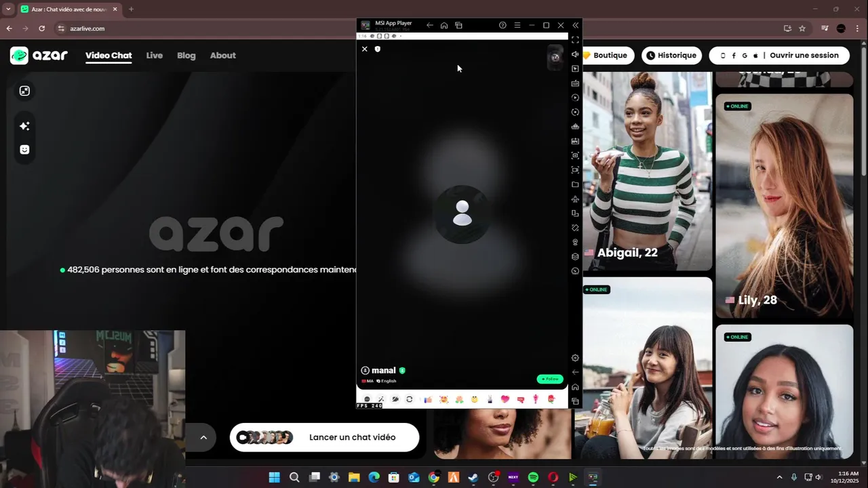Image resolution: width=868 pixels, height=488 pixels.
Task: Send the thumbs up gift
Action: click(428, 399)
